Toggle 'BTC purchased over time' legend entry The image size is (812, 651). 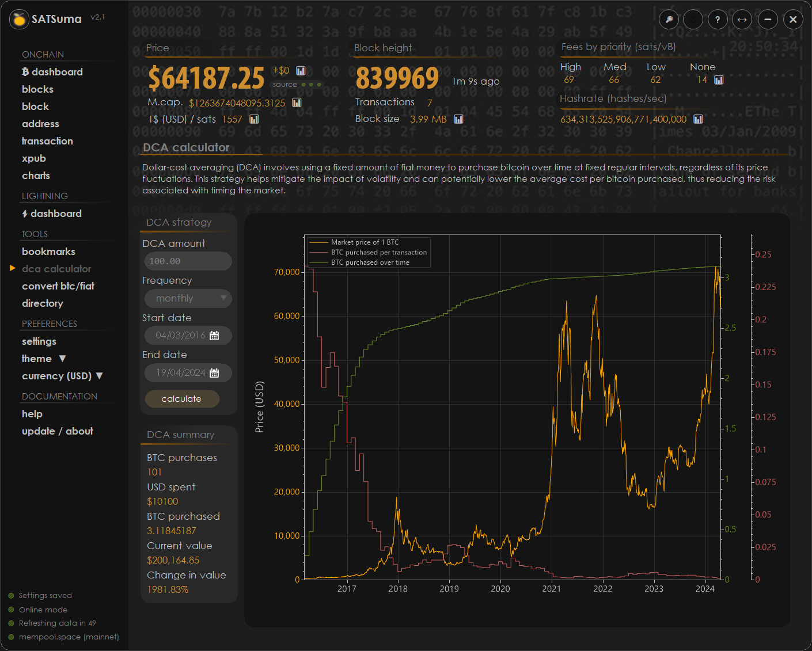370,262
